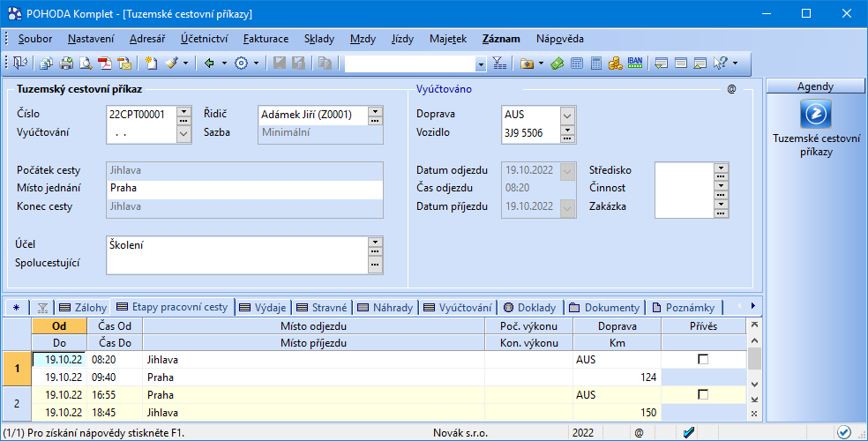This screenshot has width=868, height=441.
Task: Switch to the Zálohy tab
Action: [x=85, y=307]
